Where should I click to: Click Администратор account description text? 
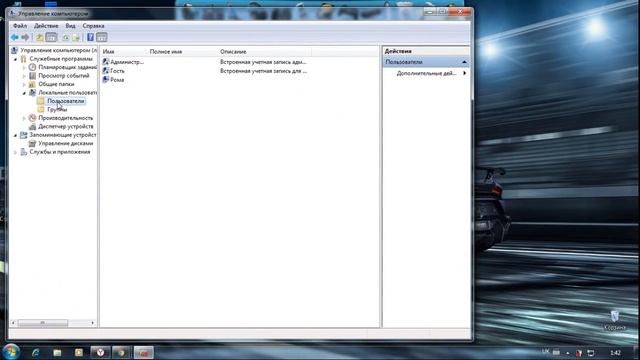coord(263,62)
